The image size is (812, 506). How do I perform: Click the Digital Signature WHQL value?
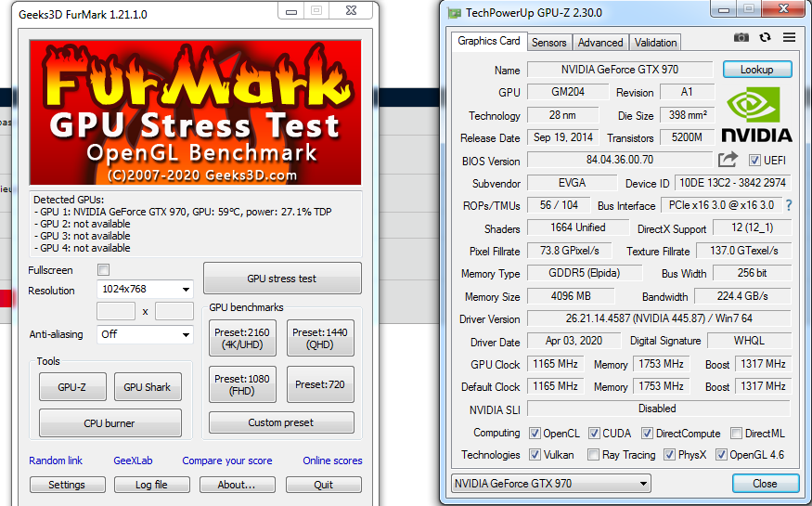tap(749, 341)
